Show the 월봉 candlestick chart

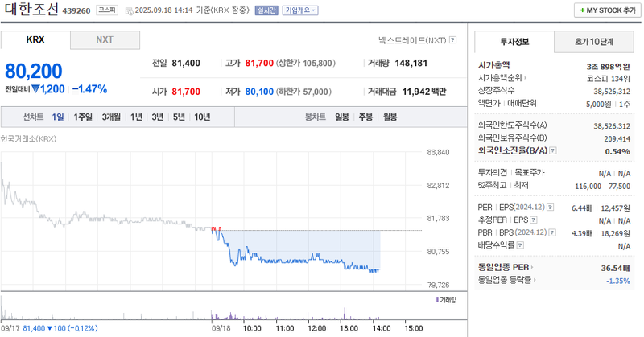[390, 117]
